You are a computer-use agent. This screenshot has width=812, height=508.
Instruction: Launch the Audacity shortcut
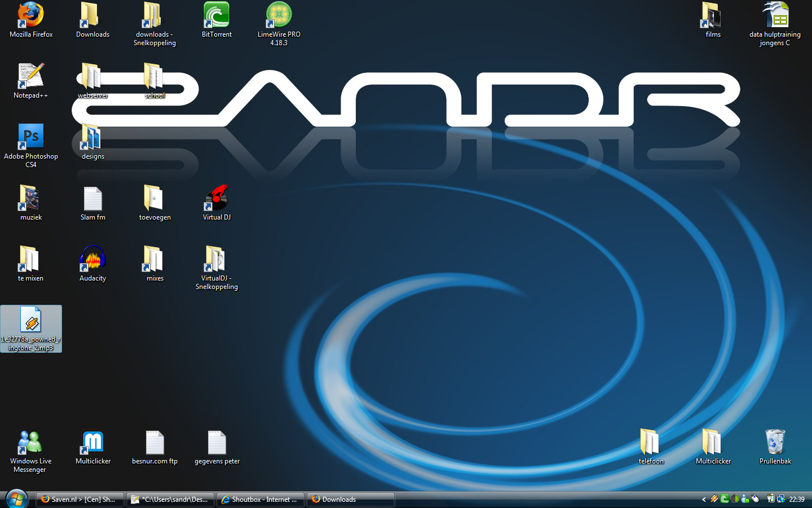(92, 264)
